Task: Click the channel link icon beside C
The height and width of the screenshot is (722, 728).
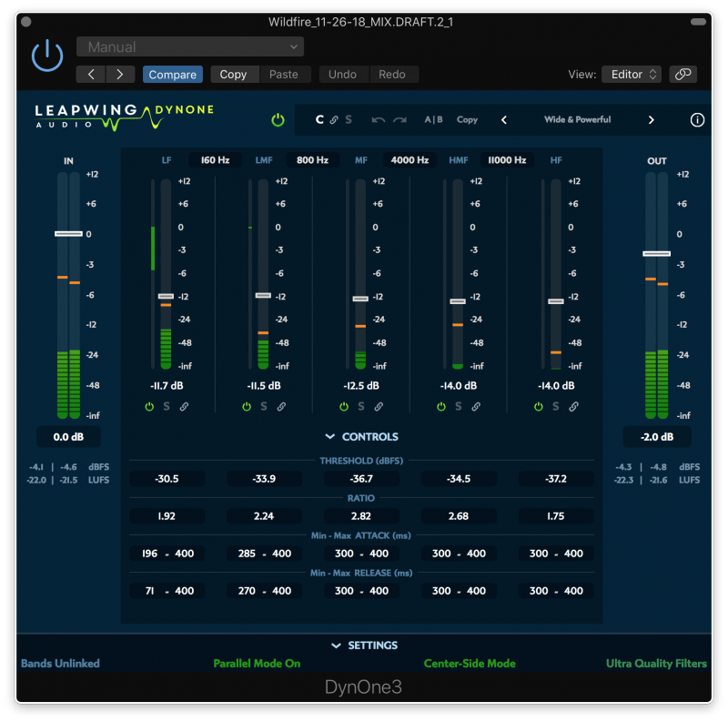Action: coord(334,120)
